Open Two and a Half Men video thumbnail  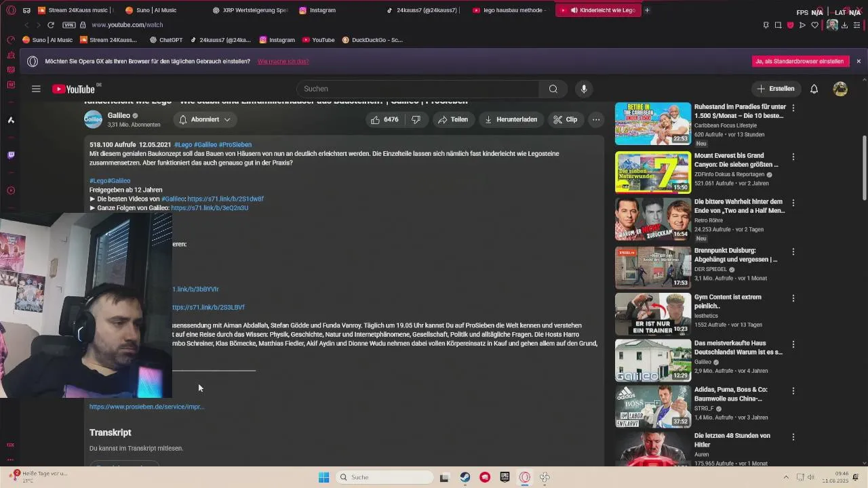click(653, 219)
